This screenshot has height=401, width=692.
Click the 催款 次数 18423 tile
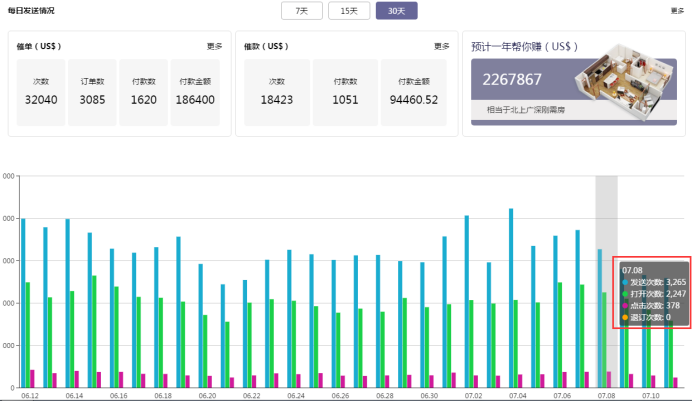pyautogui.click(x=277, y=93)
